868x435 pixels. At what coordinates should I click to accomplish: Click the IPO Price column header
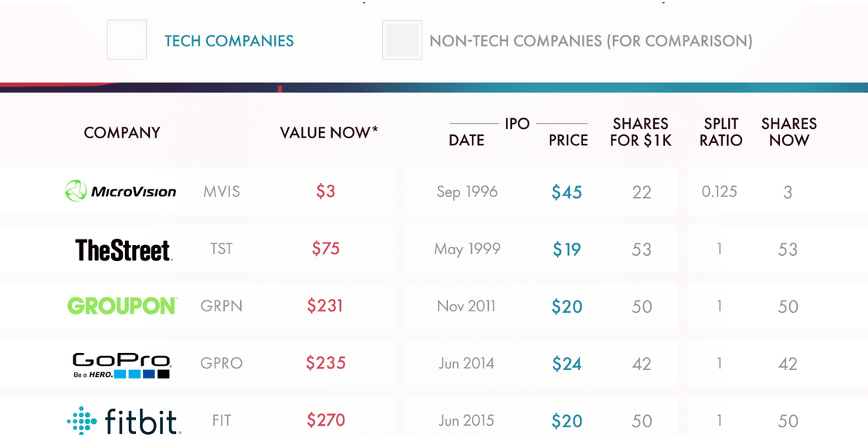[x=568, y=141]
